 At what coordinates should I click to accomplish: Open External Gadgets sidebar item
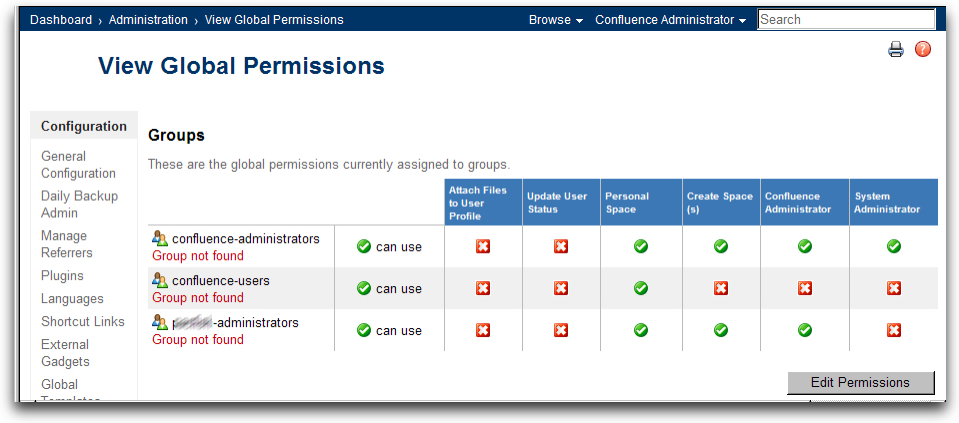click(x=65, y=353)
